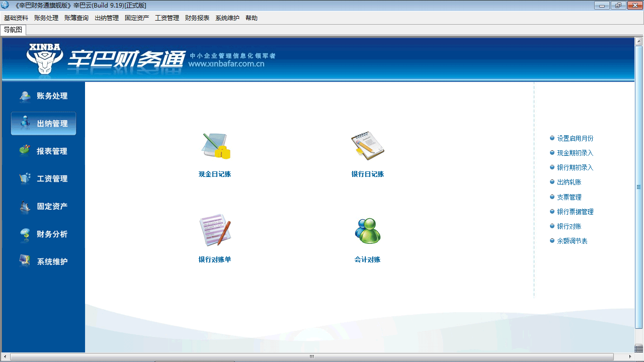The image size is (644, 362).
Task: Click the 银行对账单 label
Action: (215, 260)
